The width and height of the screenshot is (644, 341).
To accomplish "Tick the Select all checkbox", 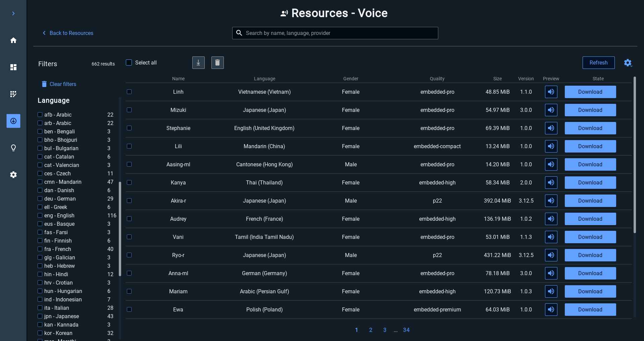I will tap(129, 62).
